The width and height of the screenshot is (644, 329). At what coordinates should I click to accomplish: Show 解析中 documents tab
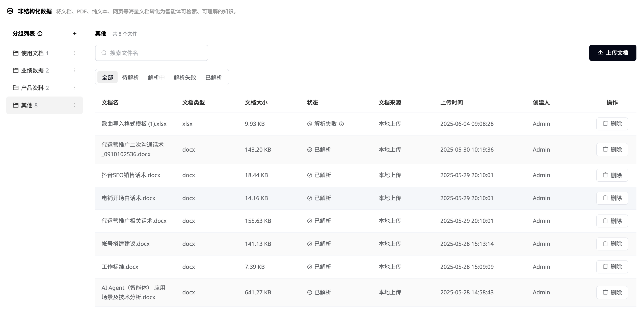click(156, 77)
